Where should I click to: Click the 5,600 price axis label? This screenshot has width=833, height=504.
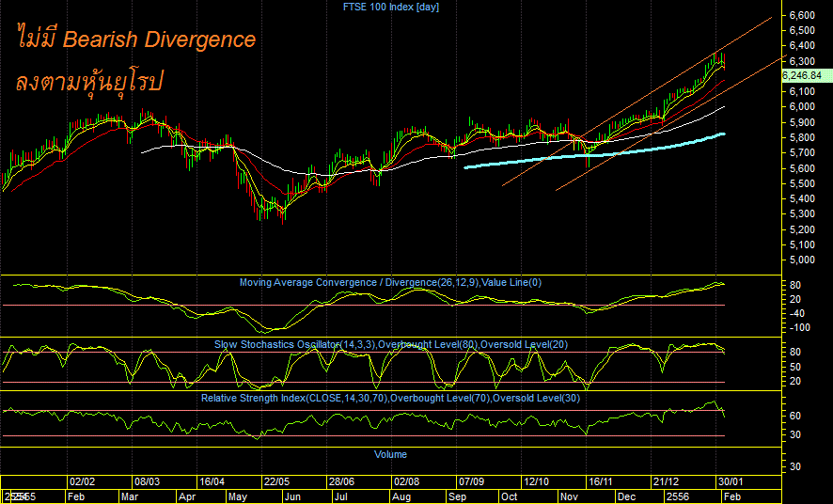802,169
